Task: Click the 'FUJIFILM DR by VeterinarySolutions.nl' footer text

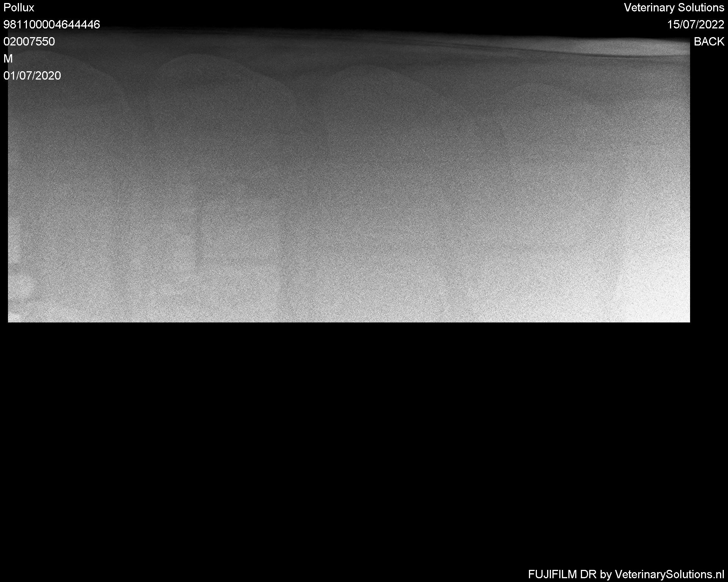Action: click(x=626, y=574)
